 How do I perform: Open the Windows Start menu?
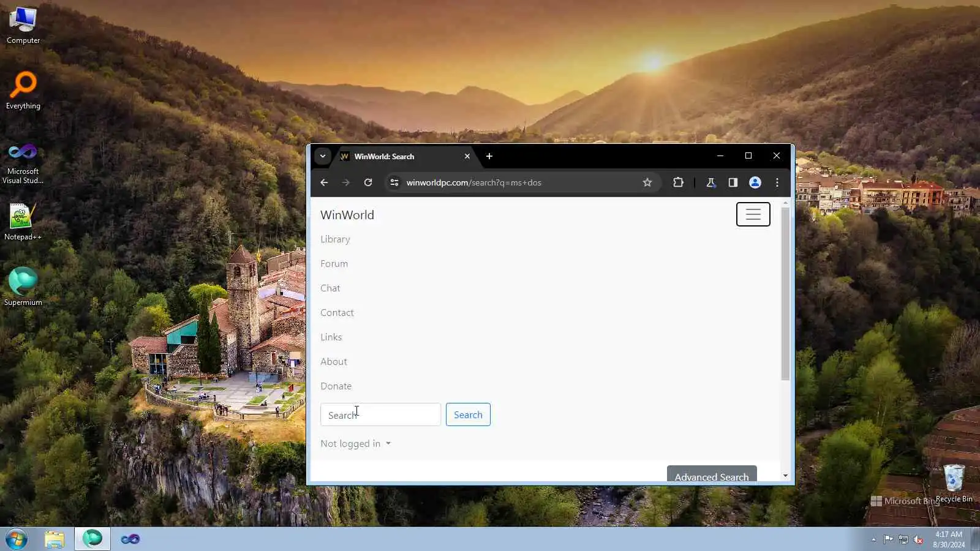(17, 539)
